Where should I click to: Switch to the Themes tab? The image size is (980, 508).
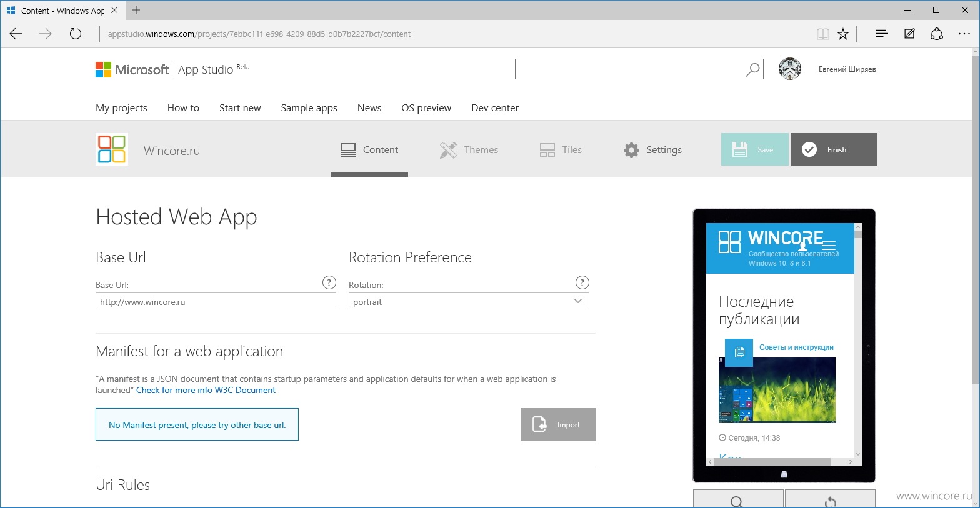(469, 149)
